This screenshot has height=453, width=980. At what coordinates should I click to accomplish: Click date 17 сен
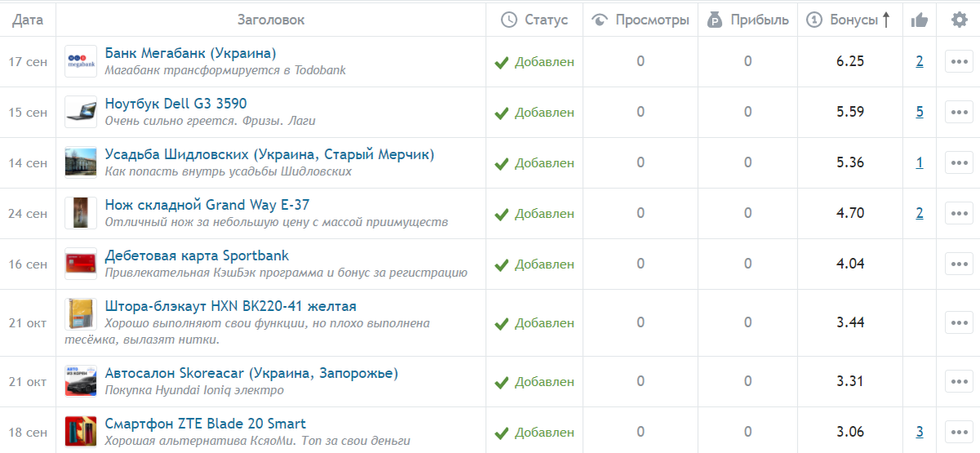pyautogui.click(x=28, y=62)
